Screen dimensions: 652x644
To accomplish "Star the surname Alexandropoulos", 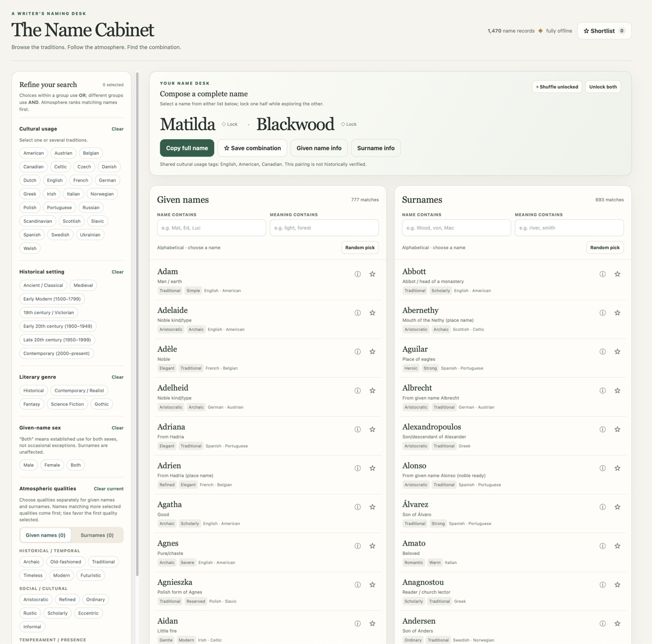I will pyautogui.click(x=617, y=429).
